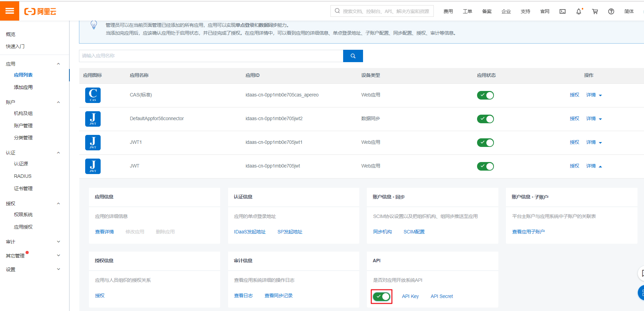Select 添加应用 in the sidebar
644x311 pixels.
[x=23, y=87]
